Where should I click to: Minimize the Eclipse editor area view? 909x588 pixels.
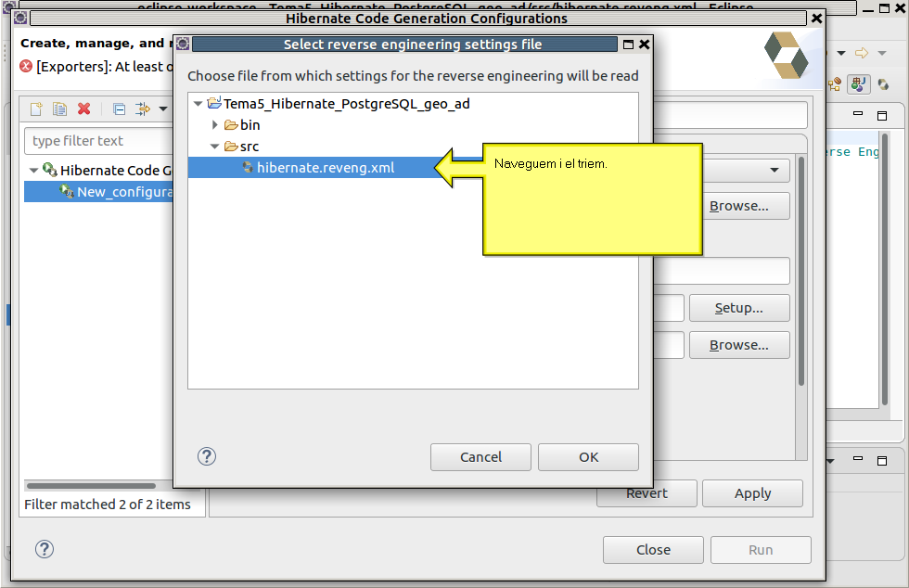point(858,114)
